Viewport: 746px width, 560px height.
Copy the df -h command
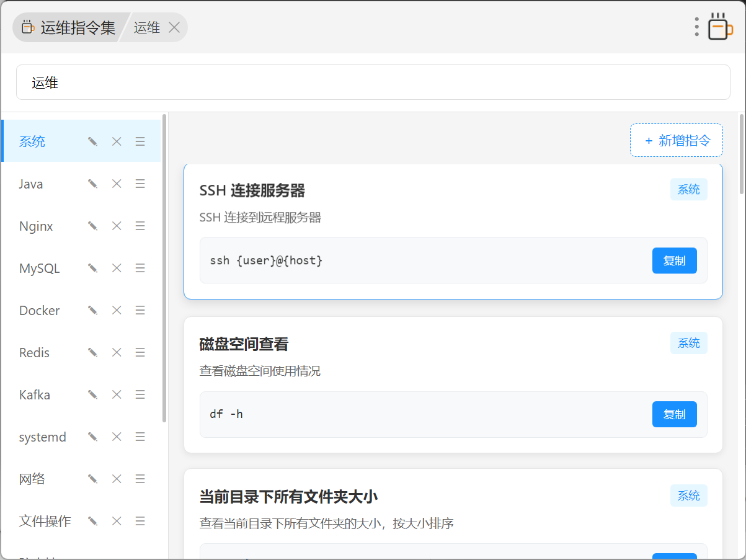pyautogui.click(x=674, y=414)
